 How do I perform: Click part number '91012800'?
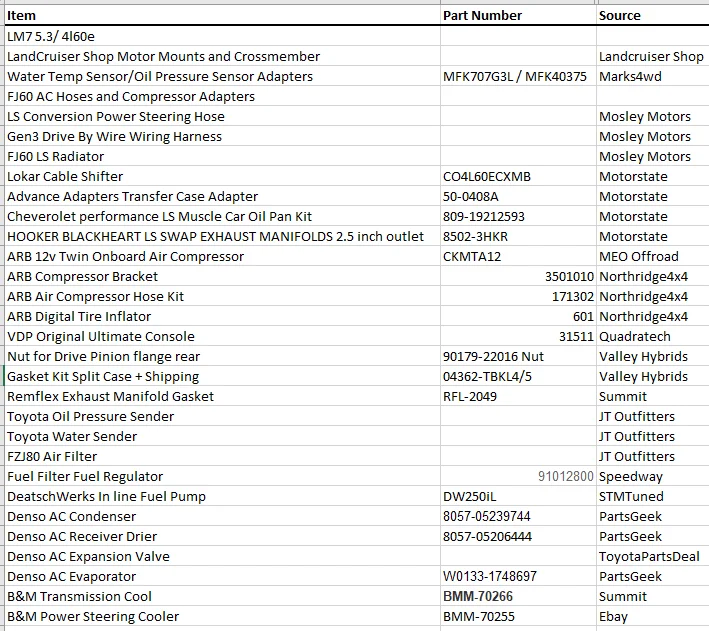[518, 476]
